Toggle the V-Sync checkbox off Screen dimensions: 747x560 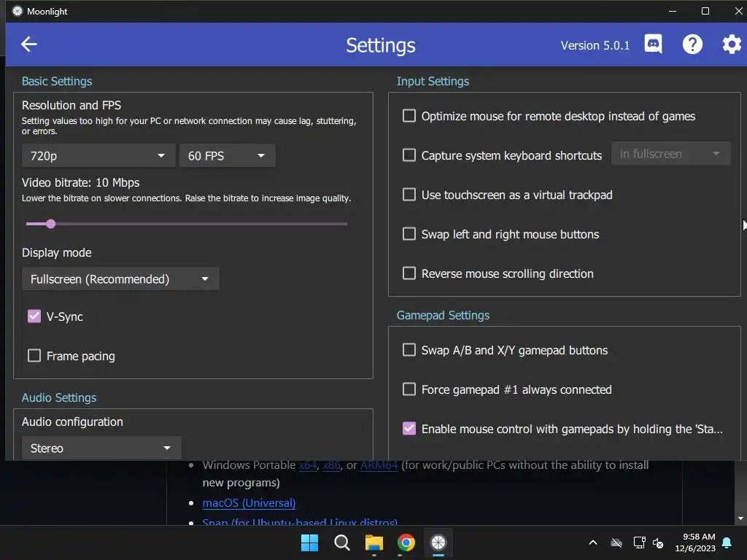(34, 316)
